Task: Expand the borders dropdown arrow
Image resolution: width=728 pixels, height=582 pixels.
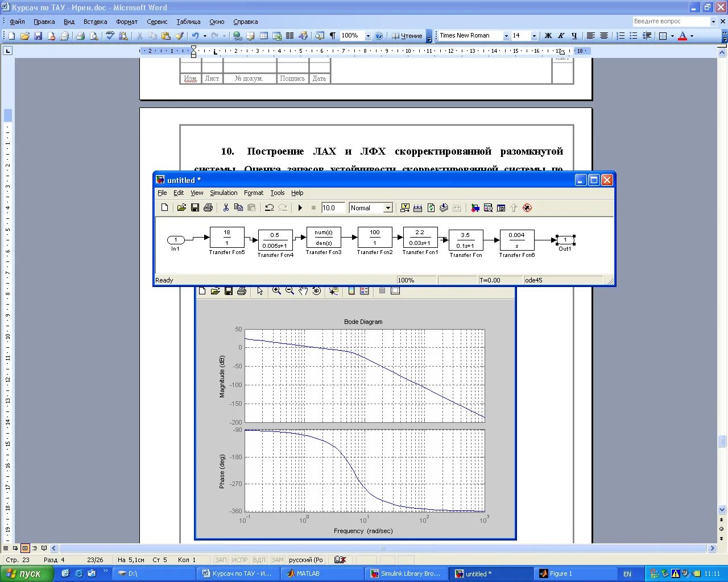Action: (672, 36)
